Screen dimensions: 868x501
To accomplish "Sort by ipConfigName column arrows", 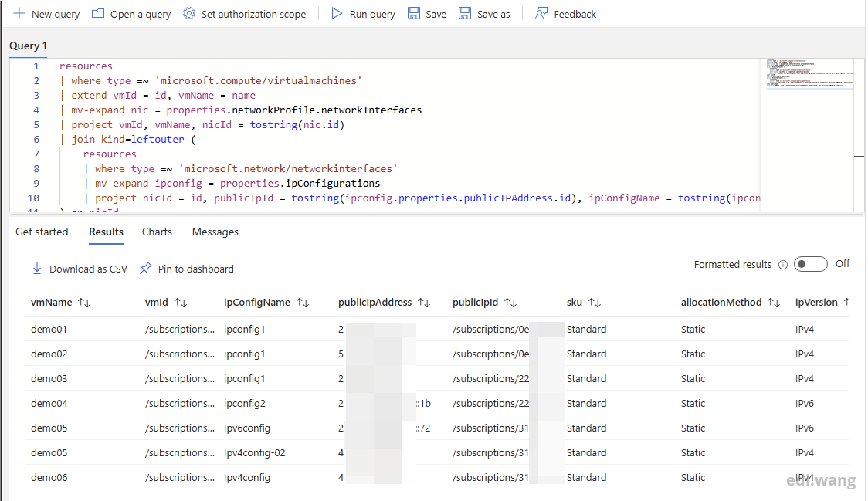I will pyautogui.click(x=302, y=303).
